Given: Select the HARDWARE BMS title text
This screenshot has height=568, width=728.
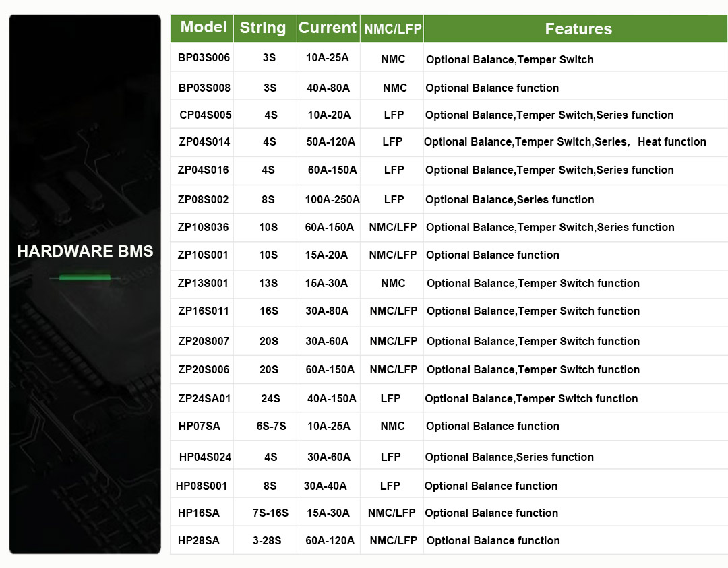Looking at the screenshot, I should click(85, 251).
